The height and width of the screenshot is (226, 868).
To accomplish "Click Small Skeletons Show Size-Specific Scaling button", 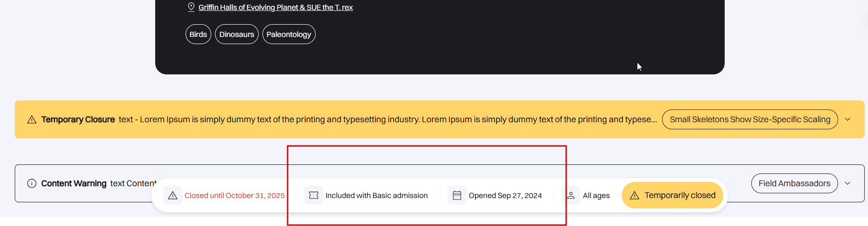I will pyautogui.click(x=749, y=119).
